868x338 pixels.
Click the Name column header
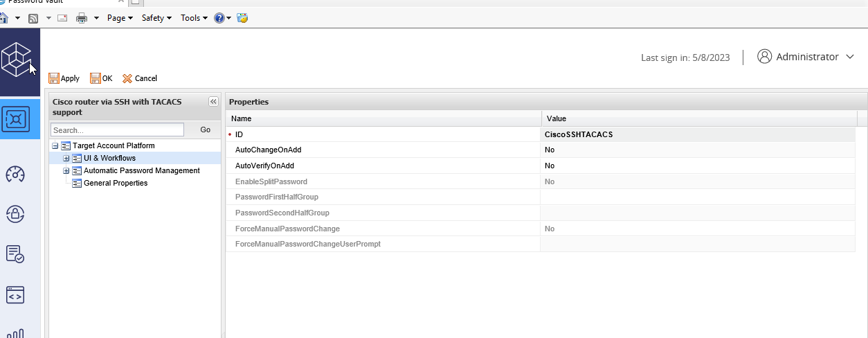[x=383, y=118]
